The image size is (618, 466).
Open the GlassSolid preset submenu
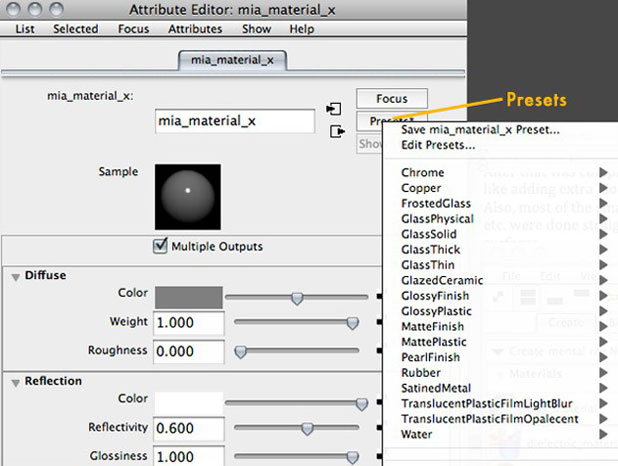(500, 234)
